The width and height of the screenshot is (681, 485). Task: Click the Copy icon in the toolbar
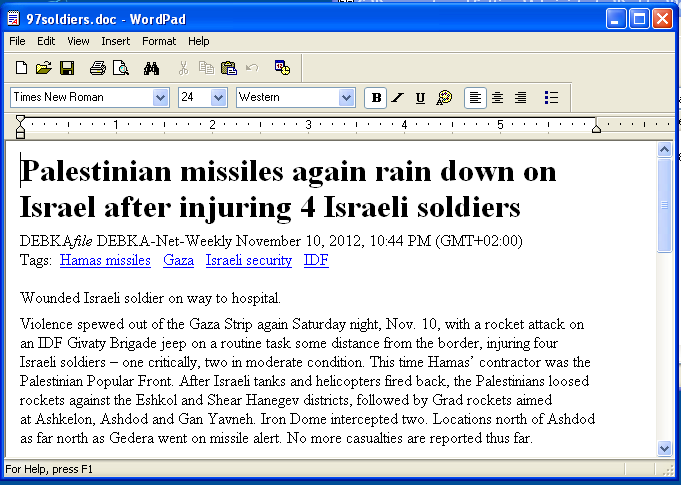[206, 68]
